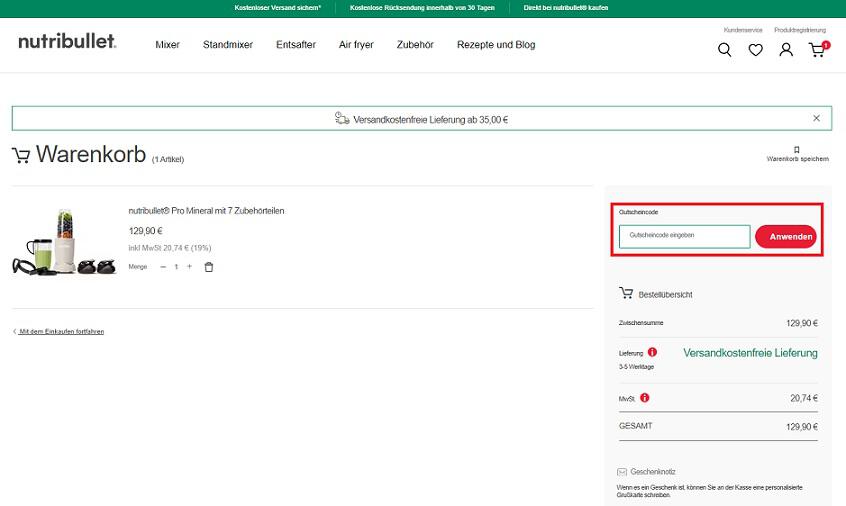Click the nutribullet logo

click(67, 42)
